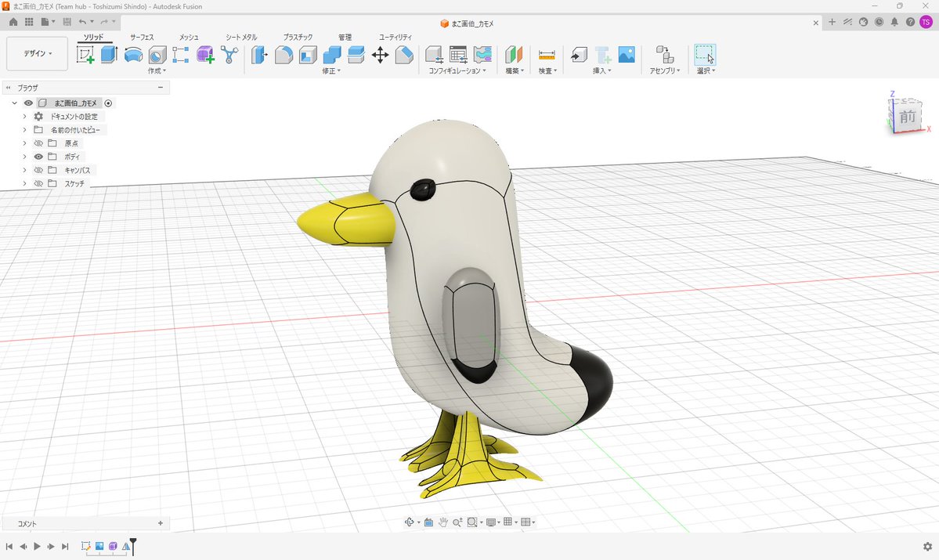939x560 pixels.
Task: Select the Move/Copy tool
Action: (x=381, y=55)
